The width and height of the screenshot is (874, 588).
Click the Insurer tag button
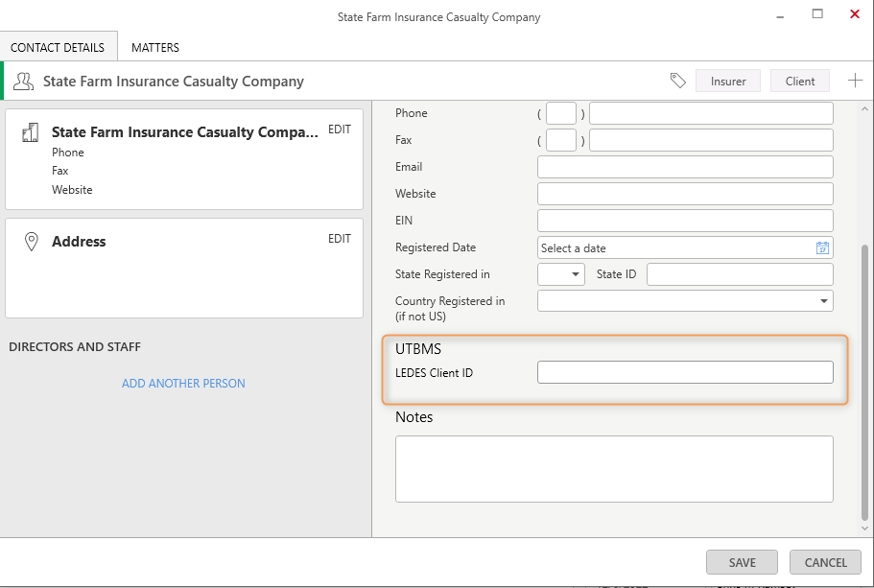pyautogui.click(x=728, y=81)
